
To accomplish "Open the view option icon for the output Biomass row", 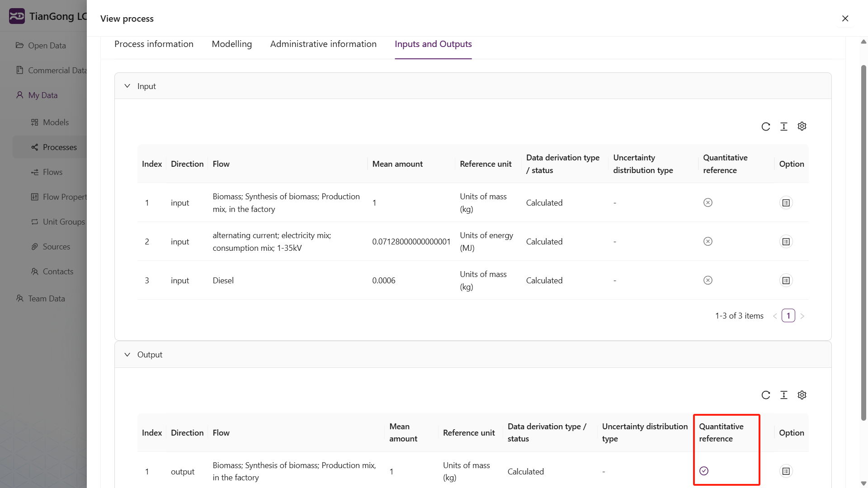I will (786, 471).
